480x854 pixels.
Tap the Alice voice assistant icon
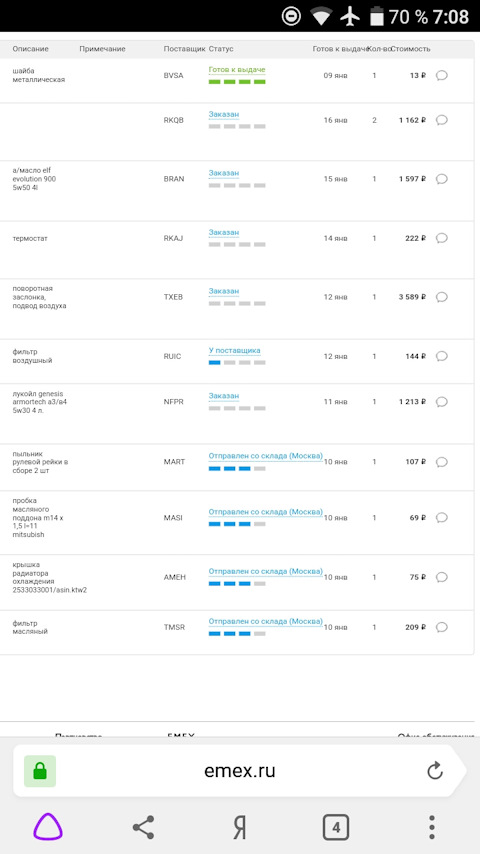click(48, 828)
